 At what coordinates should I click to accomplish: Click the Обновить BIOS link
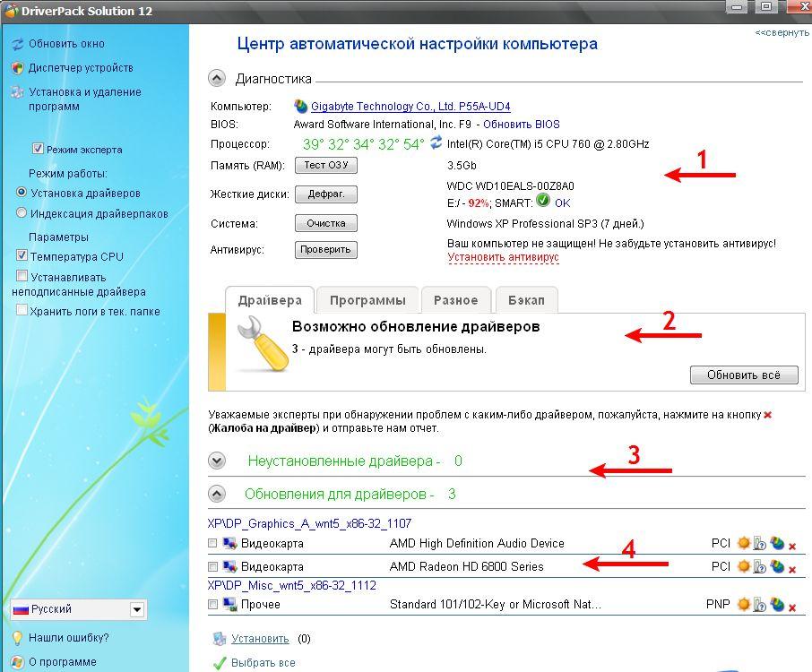[522, 125]
